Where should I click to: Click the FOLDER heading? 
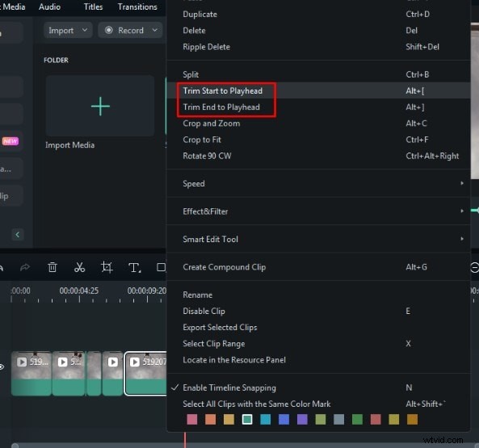click(x=56, y=60)
